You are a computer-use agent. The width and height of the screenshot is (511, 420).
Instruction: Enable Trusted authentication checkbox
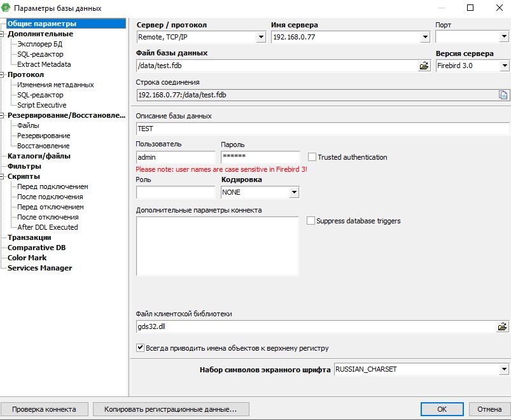pos(312,157)
